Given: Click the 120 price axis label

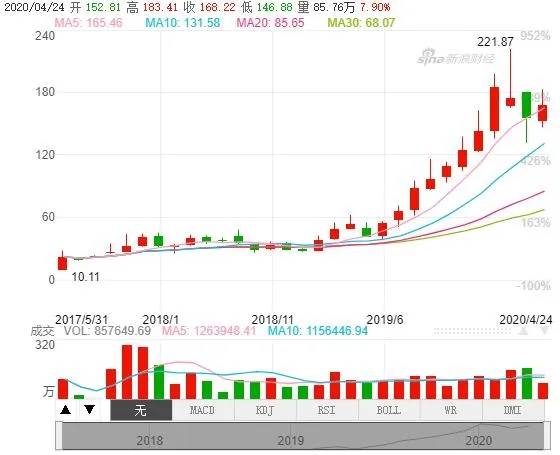Looking at the screenshot, I should point(45,155).
